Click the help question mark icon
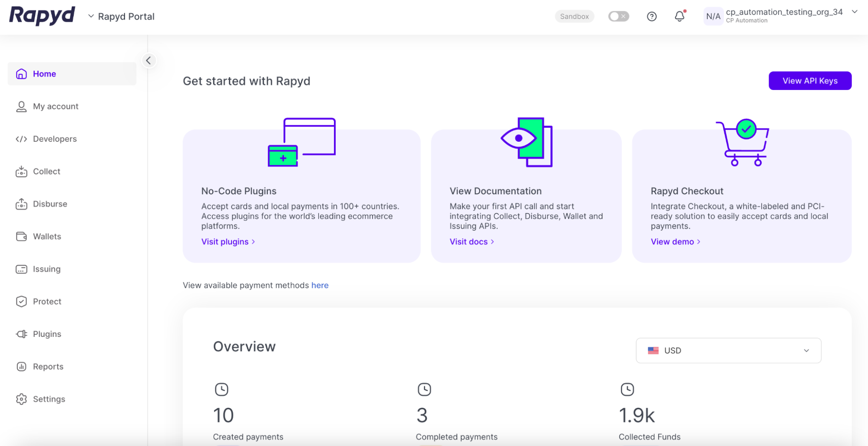Image resolution: width=868 pixels, height=446 pixels. (x=651, y=17)
